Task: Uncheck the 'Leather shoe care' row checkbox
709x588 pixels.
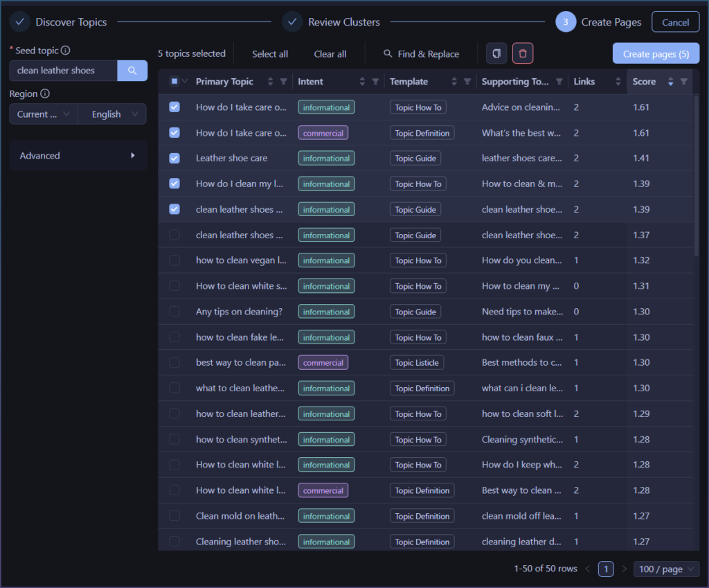Action: tap(174, 159)
